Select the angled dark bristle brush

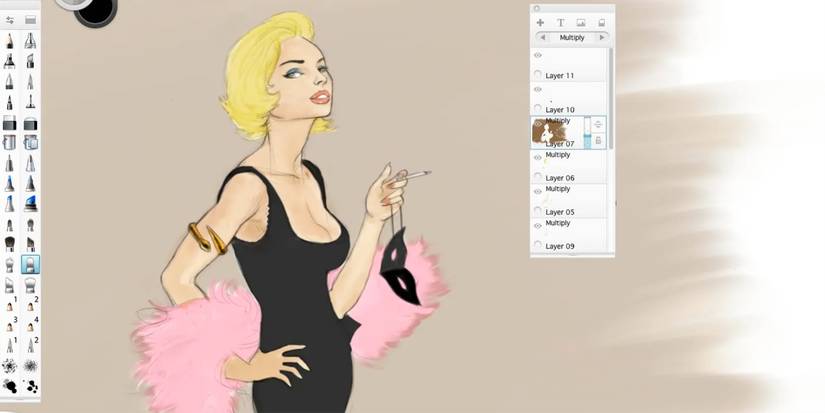(31, 244)
